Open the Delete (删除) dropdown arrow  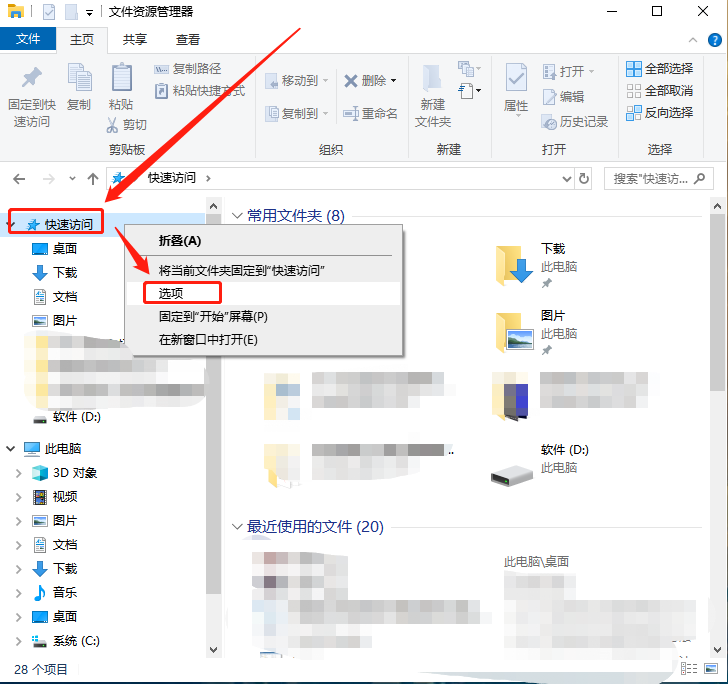(x=394, y=80)
